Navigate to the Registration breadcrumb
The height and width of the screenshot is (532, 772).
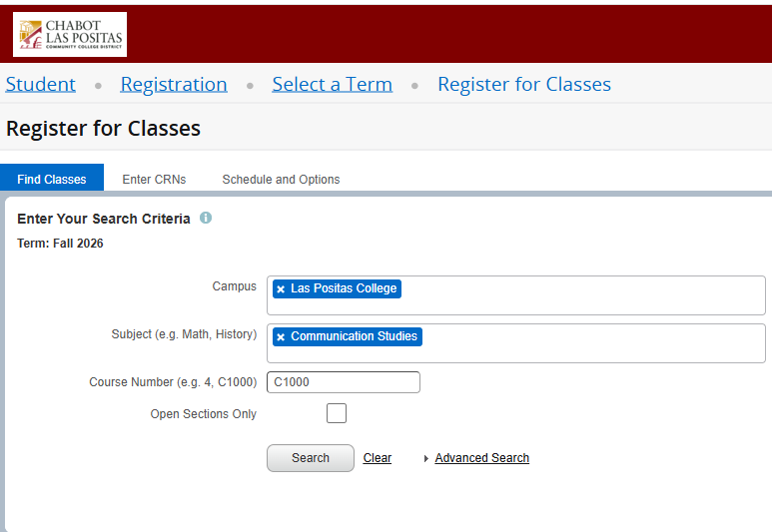174,85
